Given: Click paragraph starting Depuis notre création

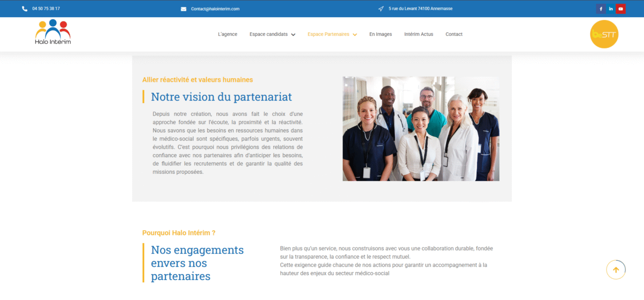Looking at the screenshot, I should (228, 143).
